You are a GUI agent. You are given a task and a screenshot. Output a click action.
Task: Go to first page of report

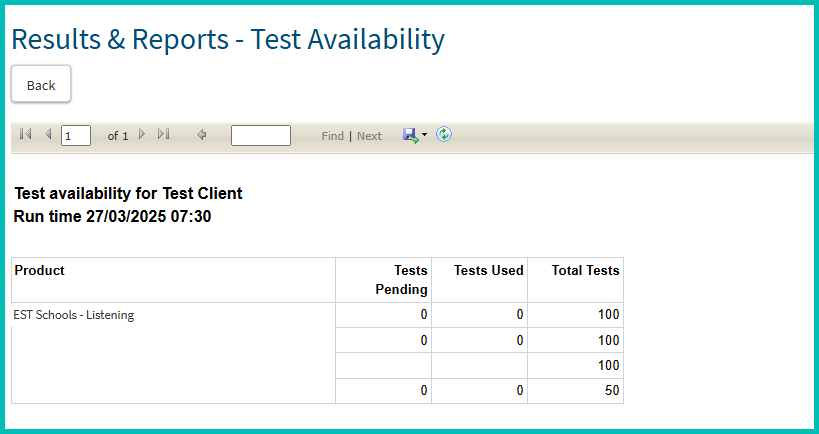pyautogui.click(x=25, y=134)
